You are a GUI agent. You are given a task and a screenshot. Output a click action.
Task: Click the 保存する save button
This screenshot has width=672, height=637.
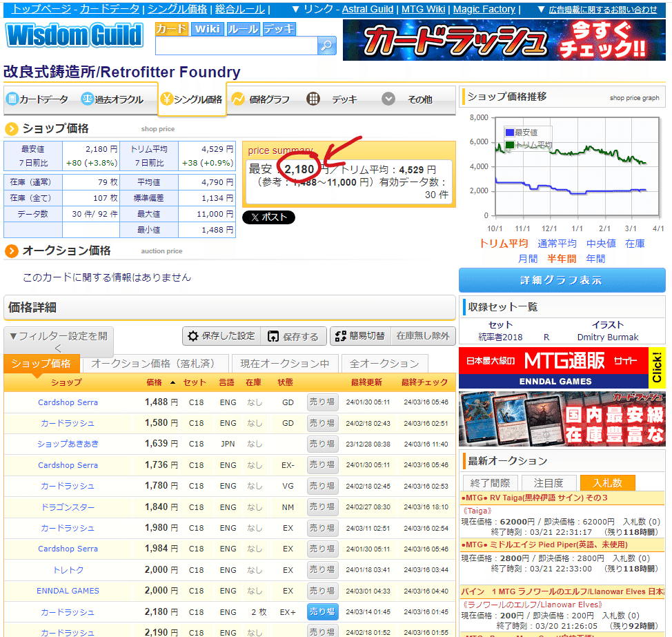pyautogui.click(x=293, y=336)
